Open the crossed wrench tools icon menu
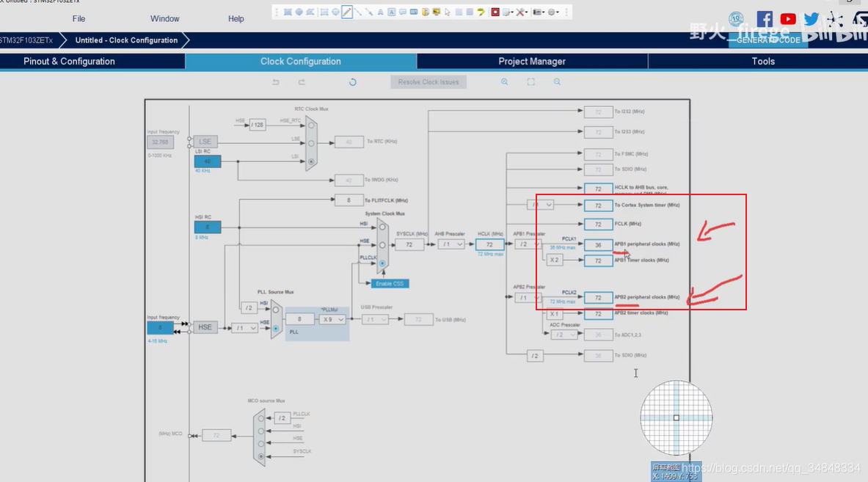 pos(521,12)
